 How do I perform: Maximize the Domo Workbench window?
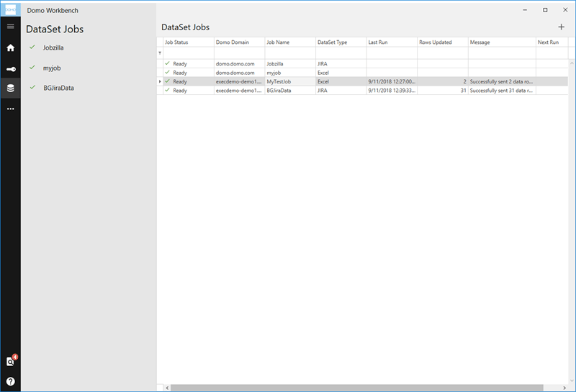click(x=545, y=10)
